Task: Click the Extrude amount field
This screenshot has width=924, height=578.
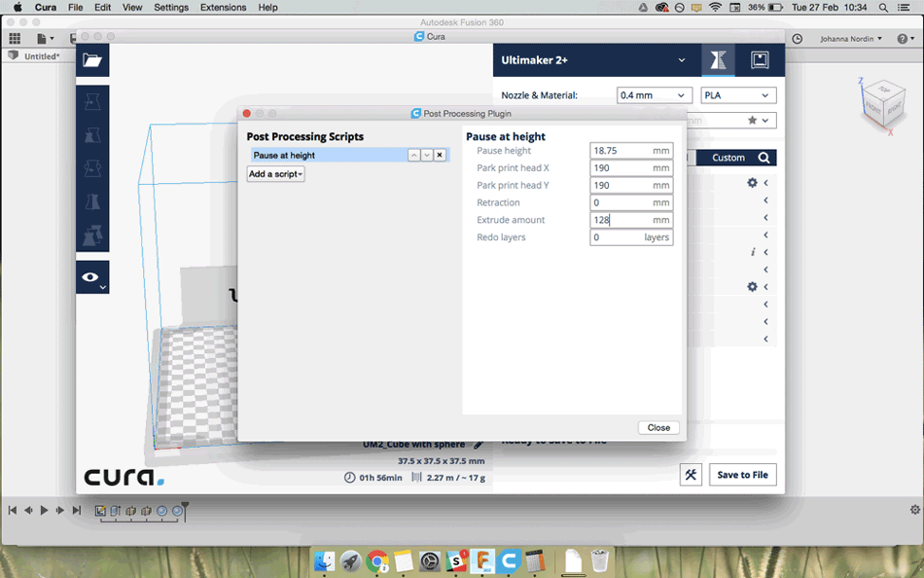Action: pyautogui.click(x=631, y=220)
